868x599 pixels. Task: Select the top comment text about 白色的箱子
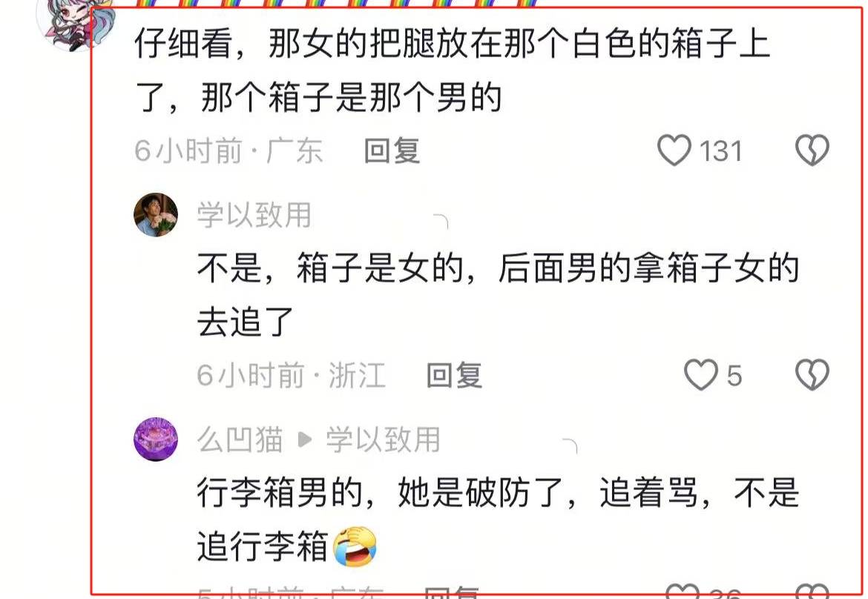[x=453, y=70]
